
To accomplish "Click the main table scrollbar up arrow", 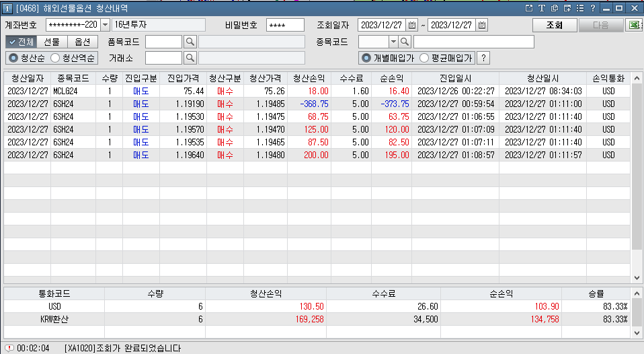I will [637, 78].
